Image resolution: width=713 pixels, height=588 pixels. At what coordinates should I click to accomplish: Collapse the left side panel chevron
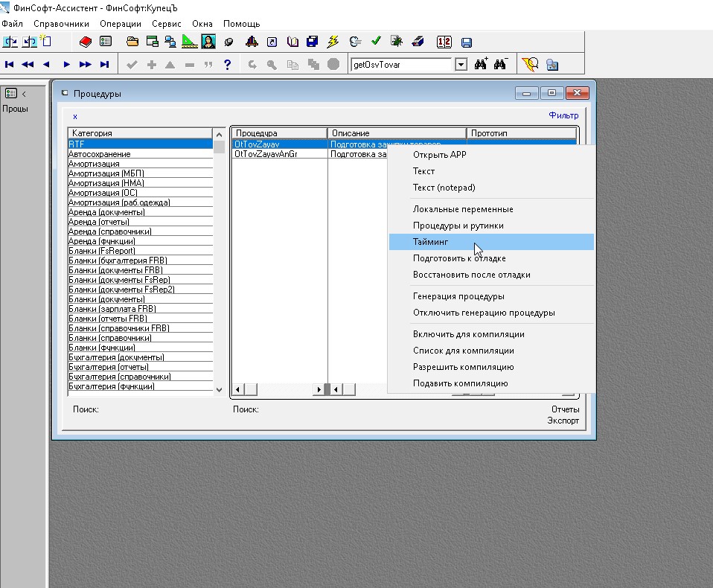(x=24, y=94)
